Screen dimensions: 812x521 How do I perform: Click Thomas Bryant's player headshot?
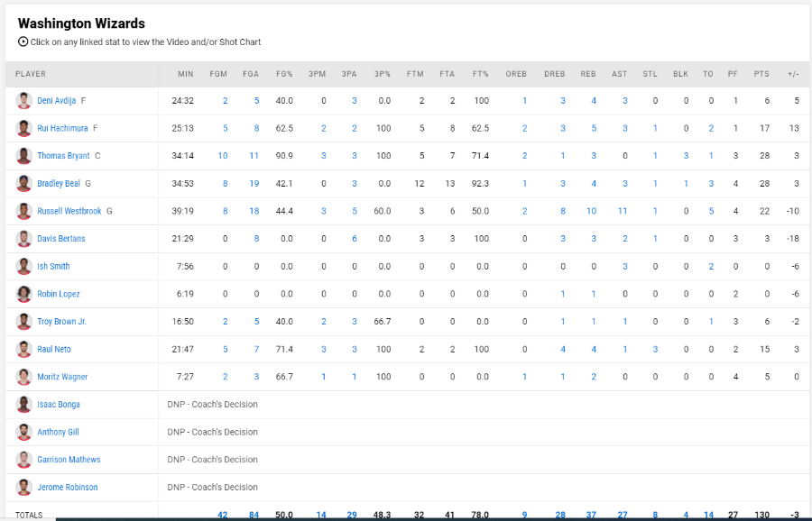click(x=23, y=156)
